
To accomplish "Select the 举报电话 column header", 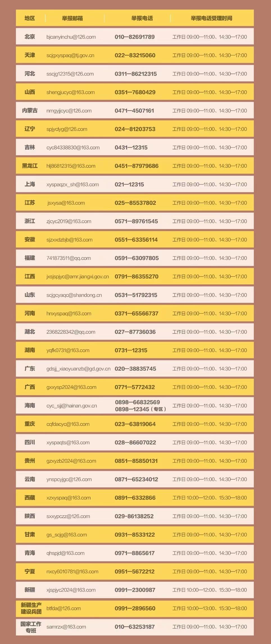I will [x=142, y=18].
